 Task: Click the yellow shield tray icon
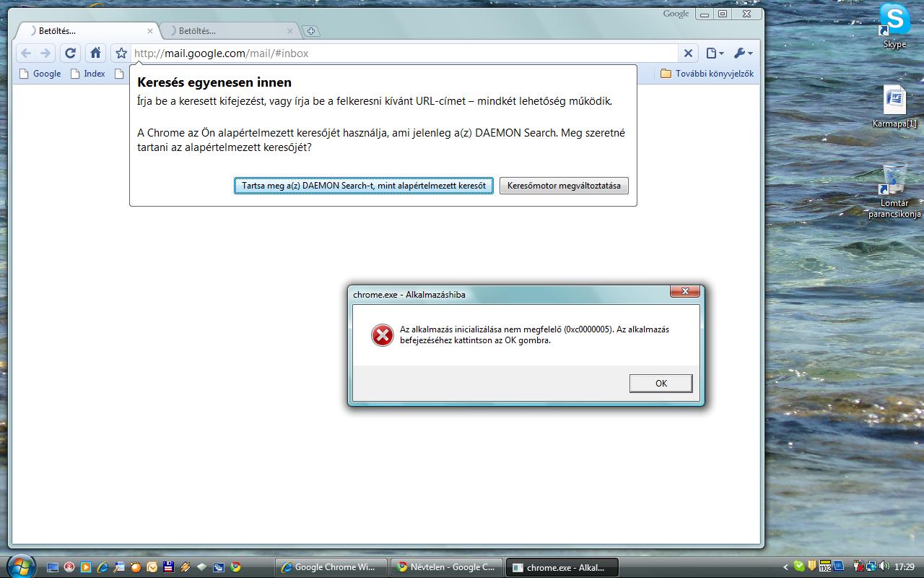point(812,566)
